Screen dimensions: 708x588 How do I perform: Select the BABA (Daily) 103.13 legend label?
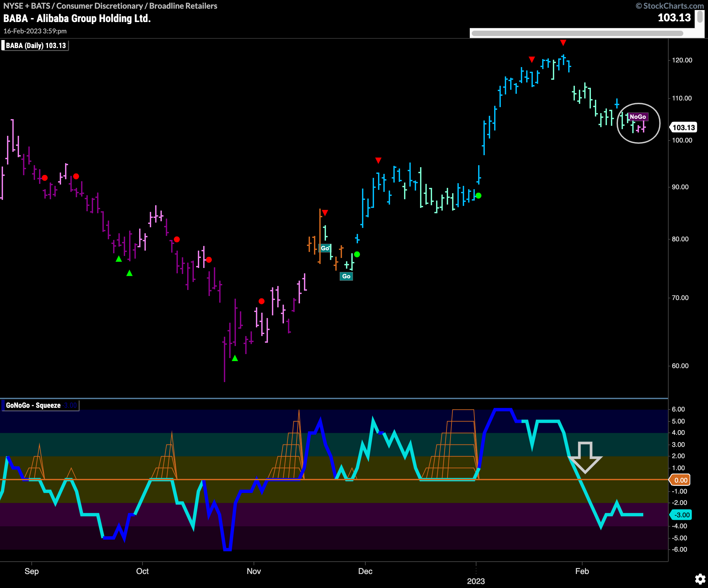[36, 45]
